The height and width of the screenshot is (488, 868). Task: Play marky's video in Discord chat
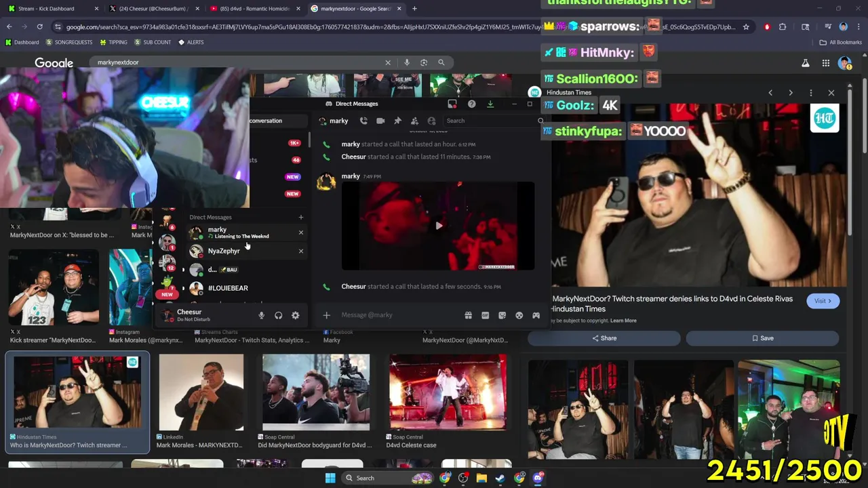pos(438,226)
